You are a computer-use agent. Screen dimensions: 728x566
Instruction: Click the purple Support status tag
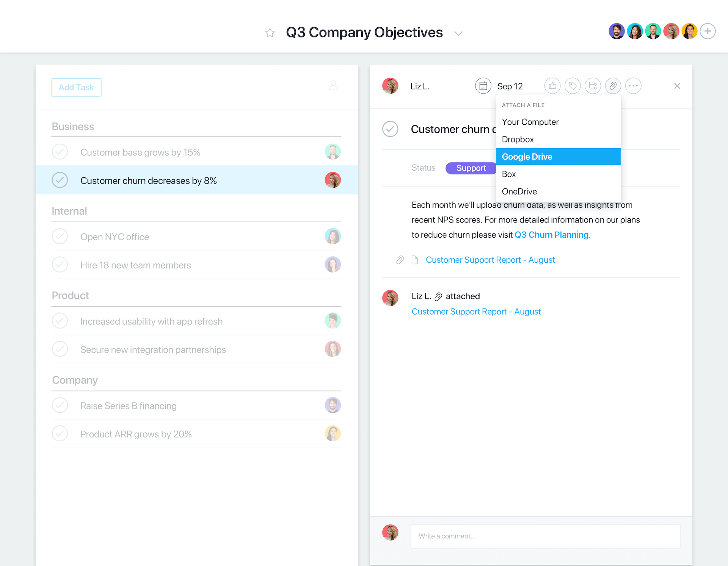pos(471,168)
